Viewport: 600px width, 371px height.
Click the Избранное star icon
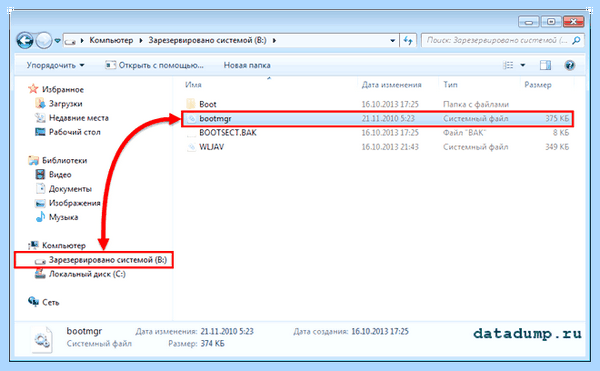(x=33, y=89)
